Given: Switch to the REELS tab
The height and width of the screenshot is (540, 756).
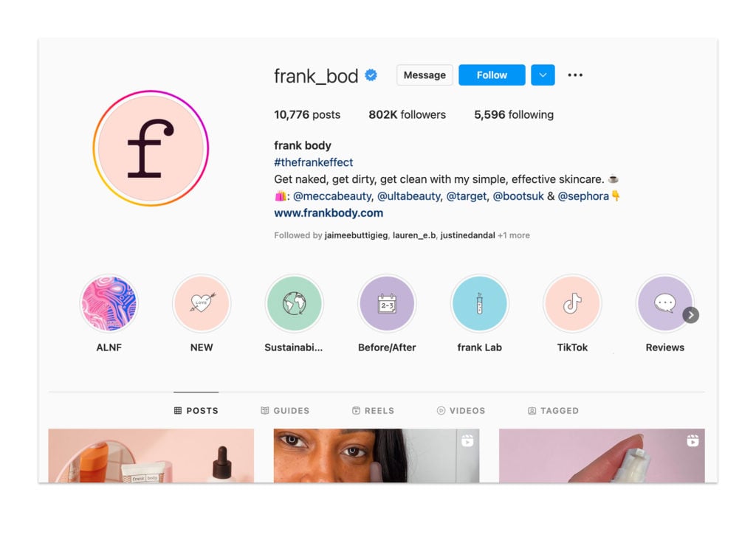Looking at the screenshot, I should click(x=373, y=410).
